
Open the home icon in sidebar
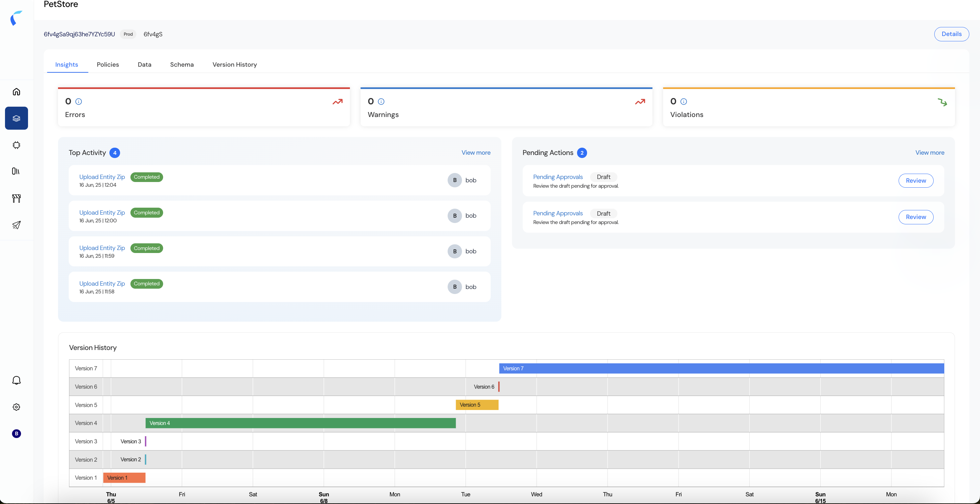pos(16,92)
